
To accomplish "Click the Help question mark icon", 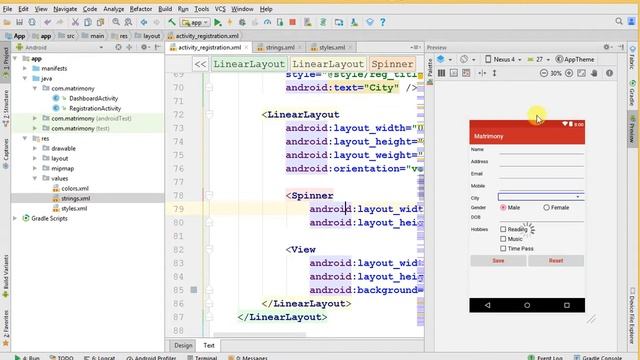I will tap(382, 22).
